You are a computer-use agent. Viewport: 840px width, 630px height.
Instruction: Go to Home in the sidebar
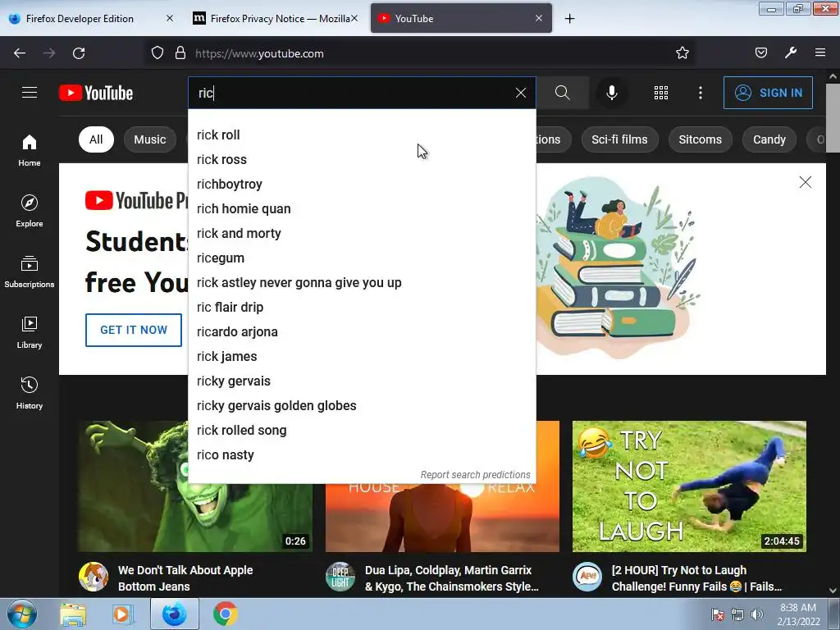click(30, 150)
